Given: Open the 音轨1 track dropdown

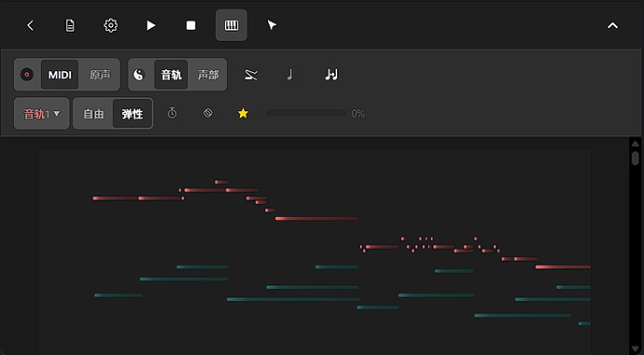Looking at the screenshot, I should pos(41,114).
